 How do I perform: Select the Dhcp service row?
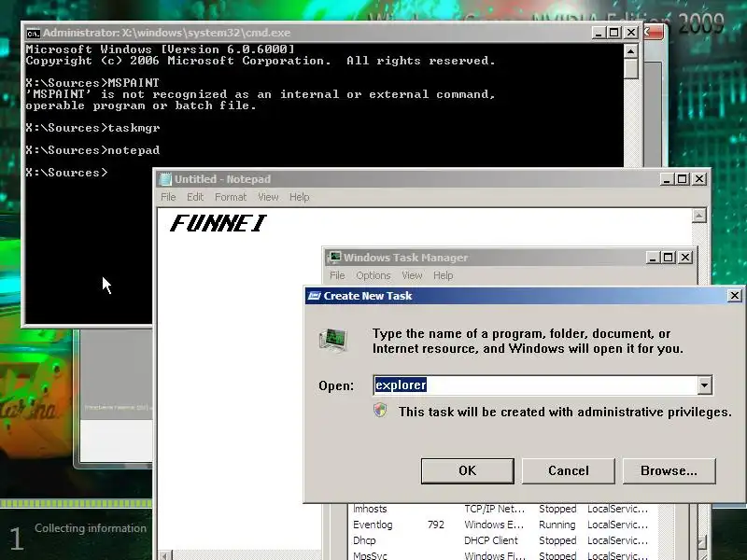(x=500, y=540)
